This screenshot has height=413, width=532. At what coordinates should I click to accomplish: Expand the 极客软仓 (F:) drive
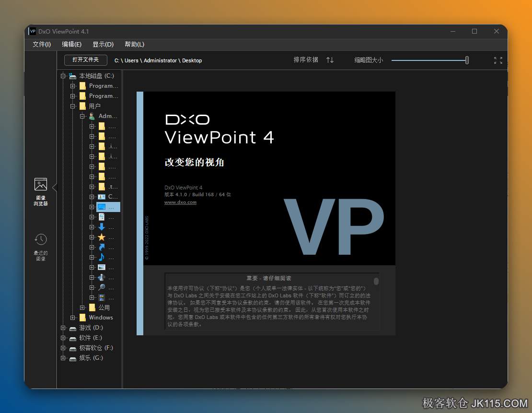pyautogui.click(x=63, y=348)
